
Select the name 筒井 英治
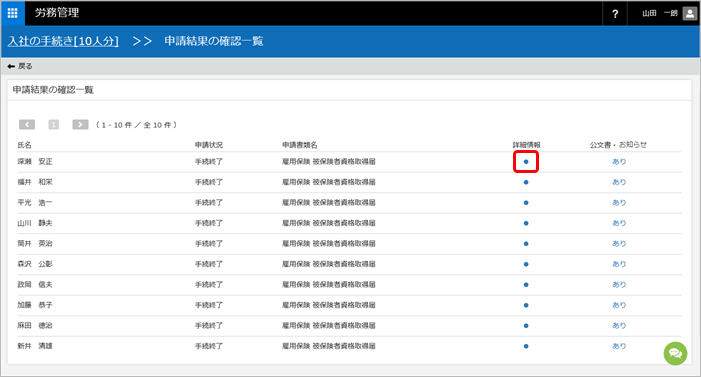(35, 244)
